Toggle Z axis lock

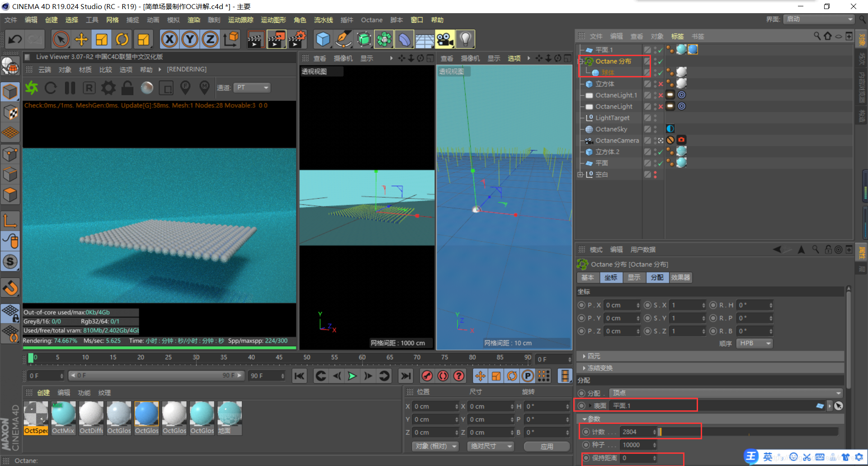[210, 39]
